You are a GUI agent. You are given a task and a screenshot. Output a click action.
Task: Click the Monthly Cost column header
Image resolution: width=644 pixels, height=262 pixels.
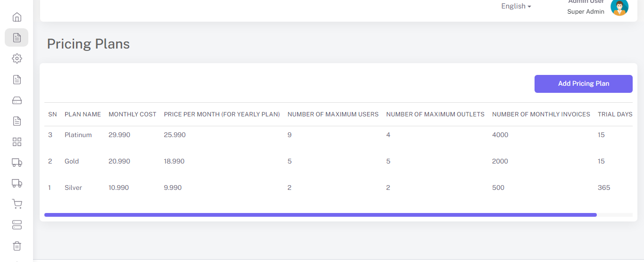pyautogui.click(x=132, y=115)
